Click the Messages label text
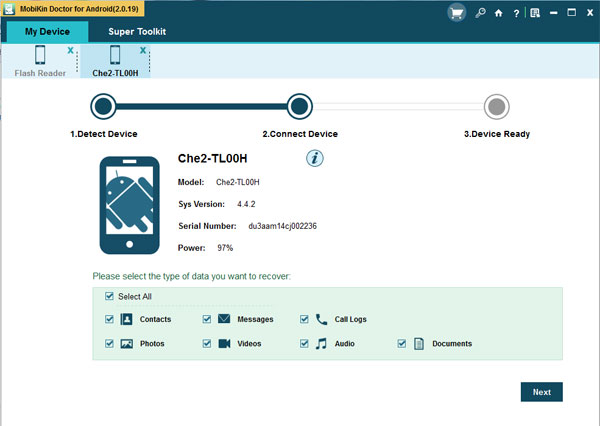The height and width of the screenshot is (426, 600). point(255,319)
